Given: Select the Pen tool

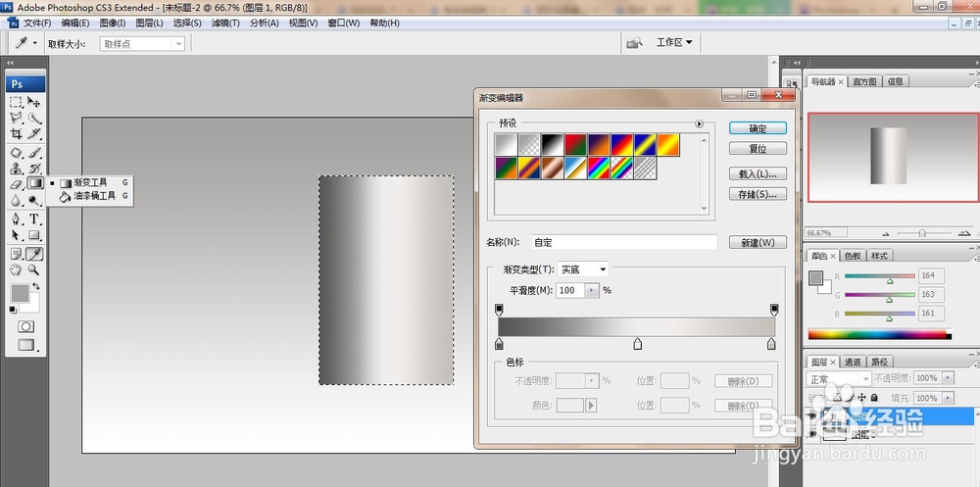Looking at the screenshot, I should pos(17,219).
